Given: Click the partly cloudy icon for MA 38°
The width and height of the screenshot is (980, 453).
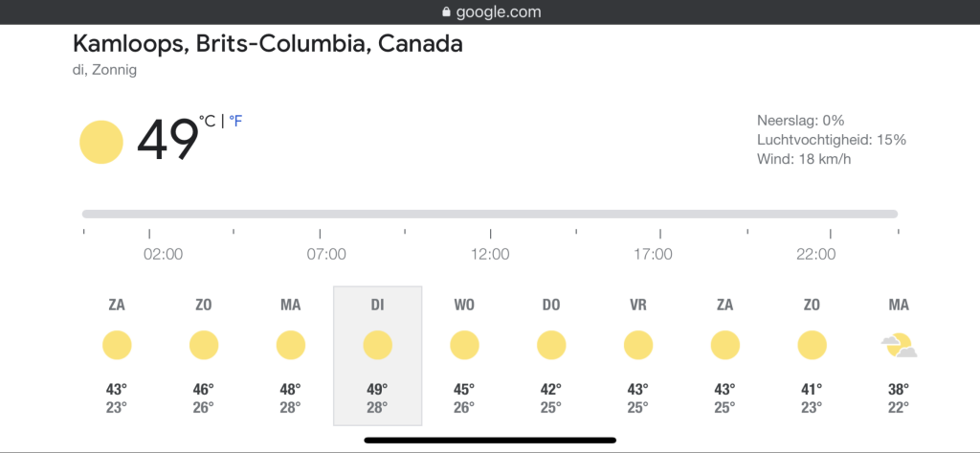Looking at the screenshot, I should [899, 345].
